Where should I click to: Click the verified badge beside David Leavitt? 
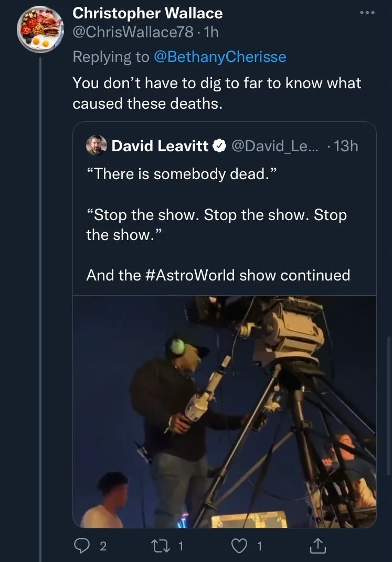coord(219,146)
